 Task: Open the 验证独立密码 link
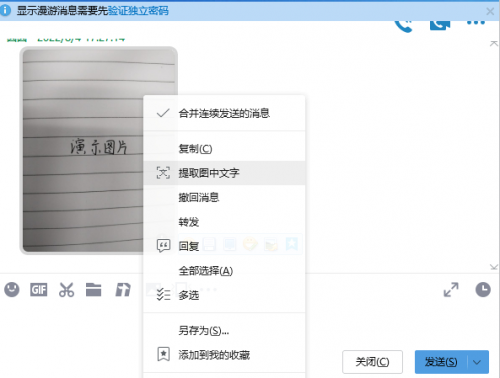138,11
